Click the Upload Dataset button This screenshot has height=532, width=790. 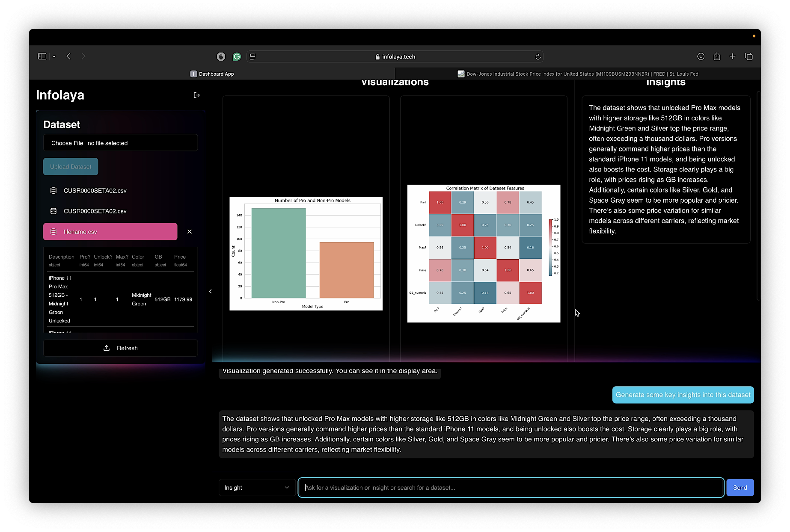pyautogui.click(x=70, y=166)
